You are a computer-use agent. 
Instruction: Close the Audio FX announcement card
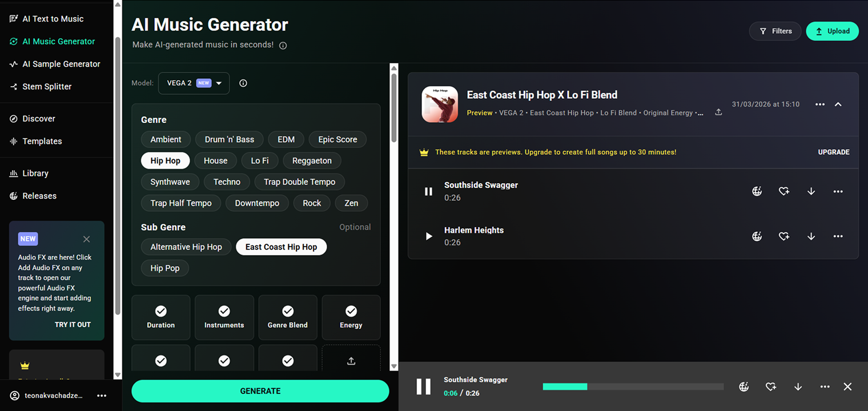[x=86, y=239]
